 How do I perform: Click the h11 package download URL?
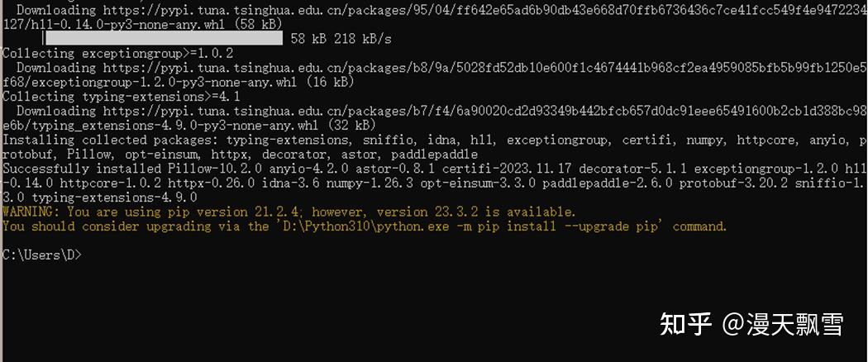[479, 11]
